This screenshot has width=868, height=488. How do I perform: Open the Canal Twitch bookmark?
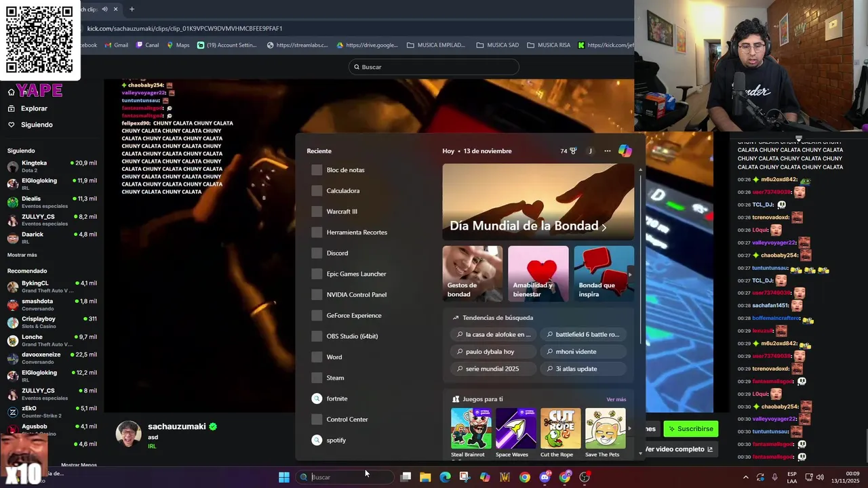147,45
